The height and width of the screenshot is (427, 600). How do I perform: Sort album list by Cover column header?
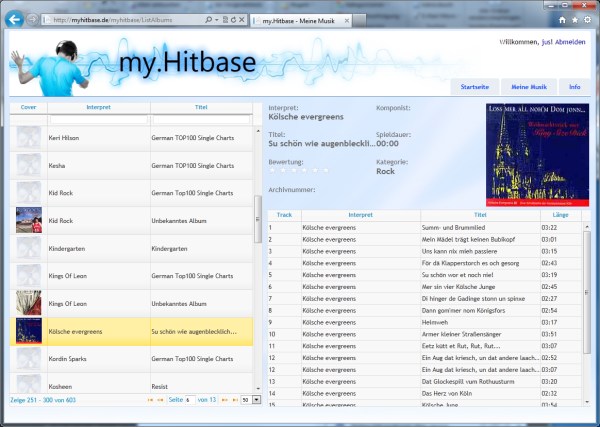28,108
